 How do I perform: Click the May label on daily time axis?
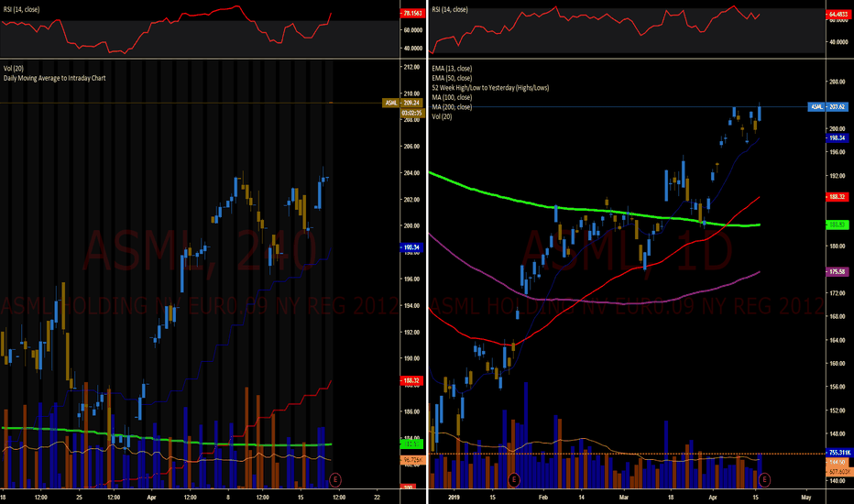[806, 497]
